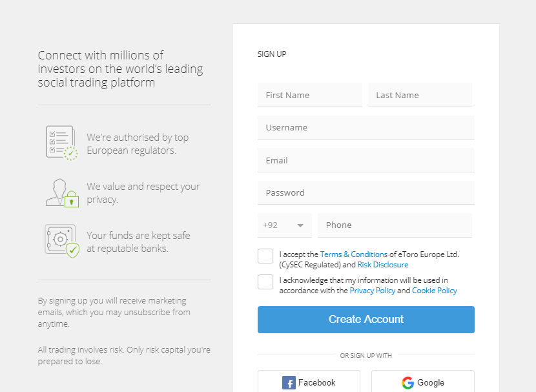Focus the First Name field
This screenshot has width=536, height=392.
pos(310,95)
